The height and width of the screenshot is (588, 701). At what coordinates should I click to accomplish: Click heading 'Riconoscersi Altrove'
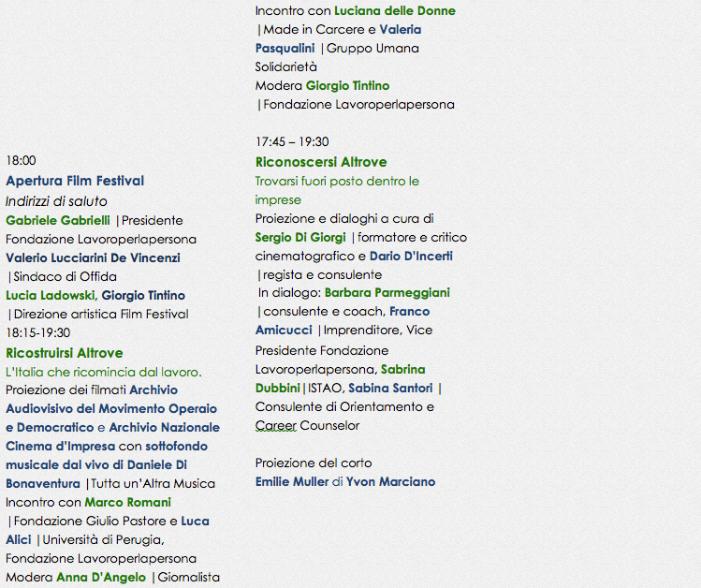(x=320, y=162)
